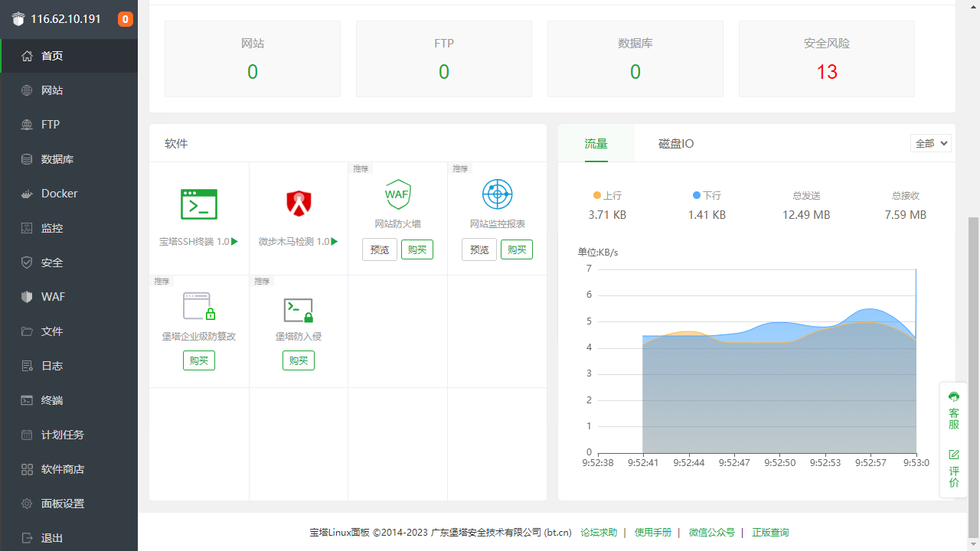Image resolution: width=980 pixels, height=551 pixels.
Task: Click the orange notification badge 0
Action: pos(126,19)
